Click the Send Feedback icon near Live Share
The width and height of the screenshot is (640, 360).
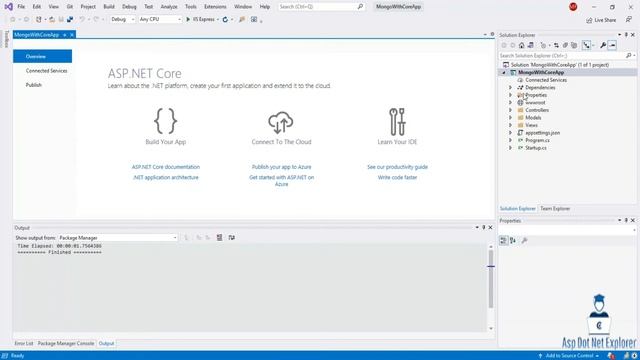pyautogui.click(x=629, y=20)
